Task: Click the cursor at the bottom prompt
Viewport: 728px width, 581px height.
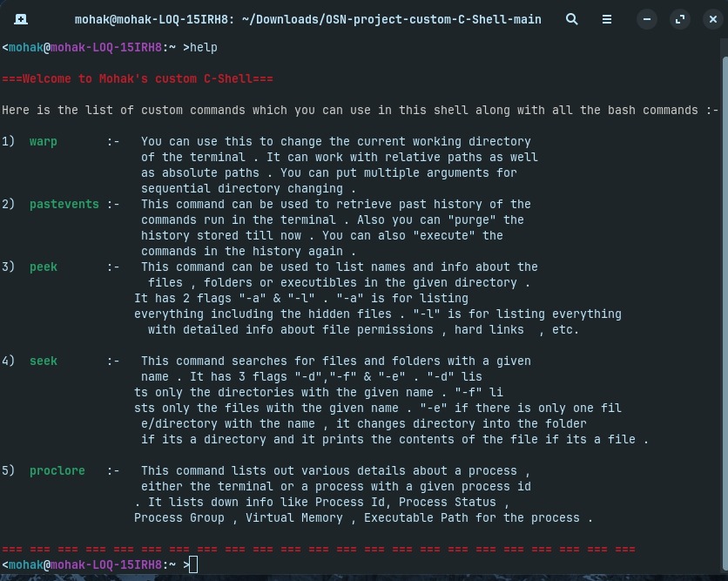Action: pyautogui.click(x=193, y=565)
